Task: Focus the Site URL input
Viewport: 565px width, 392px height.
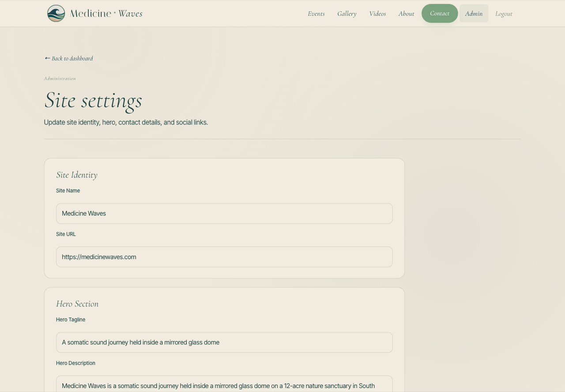Action: 224,257
